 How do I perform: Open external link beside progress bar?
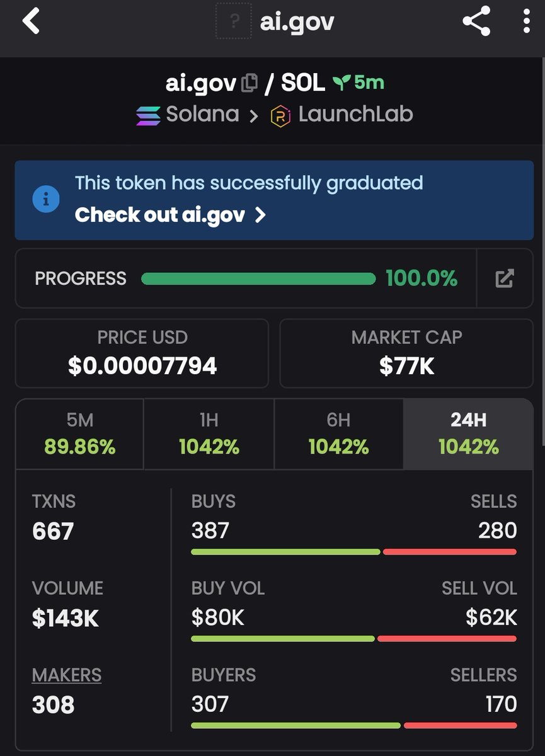505,278
